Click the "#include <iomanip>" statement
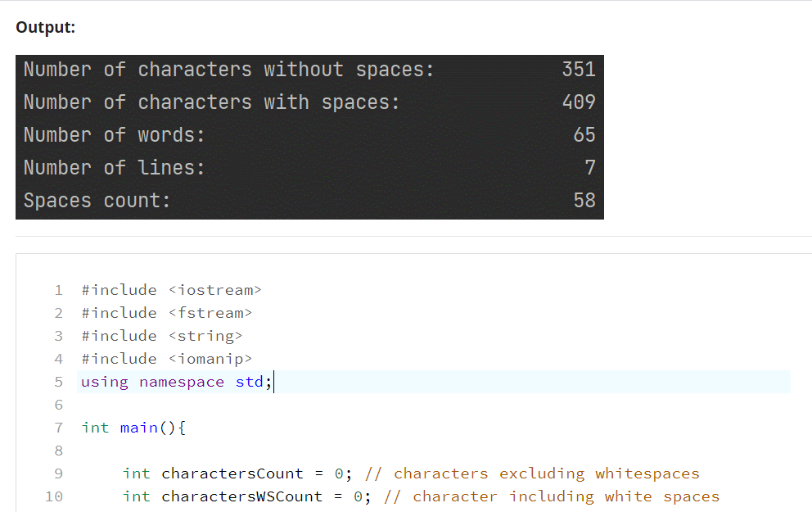 [x=166, y=358]
